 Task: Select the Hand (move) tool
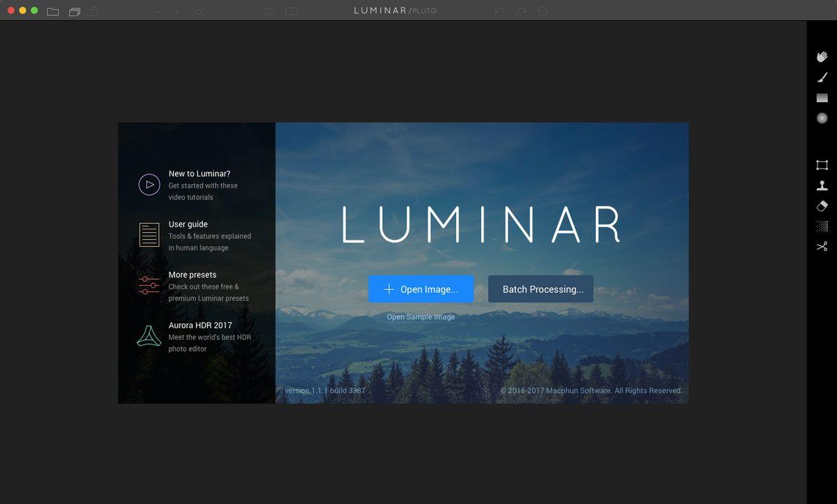point(822,56)
